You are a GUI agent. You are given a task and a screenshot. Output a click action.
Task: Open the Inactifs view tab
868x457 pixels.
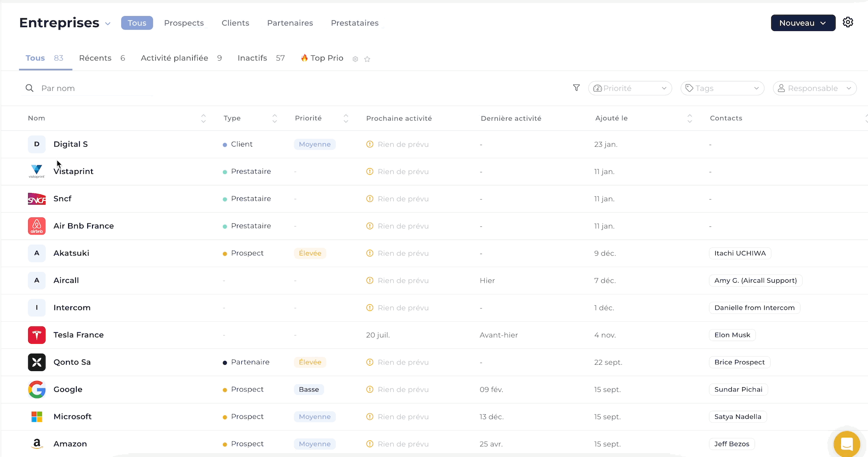point(261,58)
